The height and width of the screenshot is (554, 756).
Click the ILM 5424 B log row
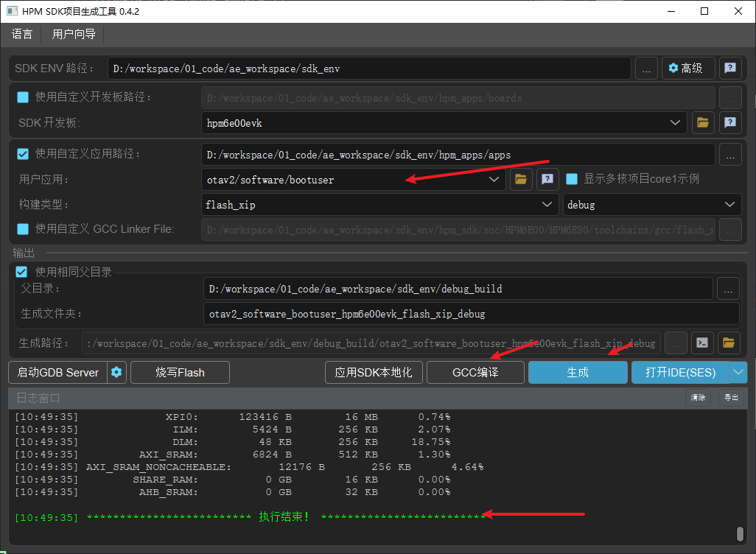232,429
